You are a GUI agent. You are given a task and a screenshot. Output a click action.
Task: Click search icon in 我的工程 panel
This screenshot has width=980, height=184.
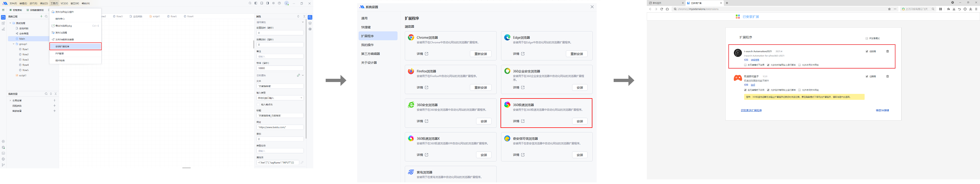(46, 16)
